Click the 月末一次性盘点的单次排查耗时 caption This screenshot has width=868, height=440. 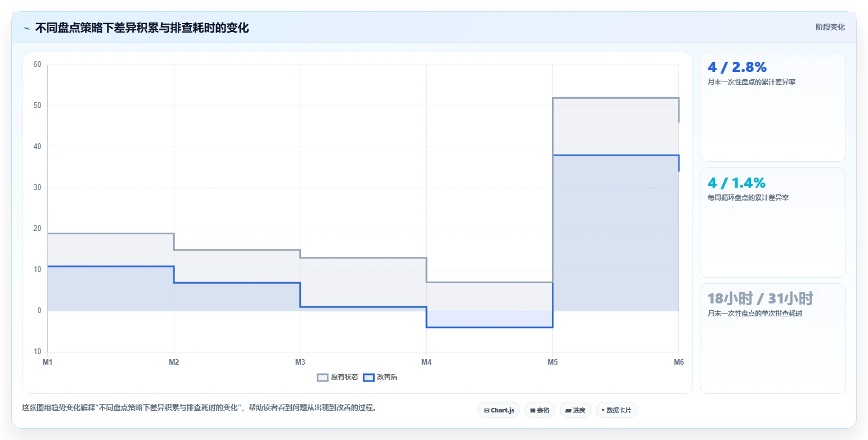pos(755,314)
